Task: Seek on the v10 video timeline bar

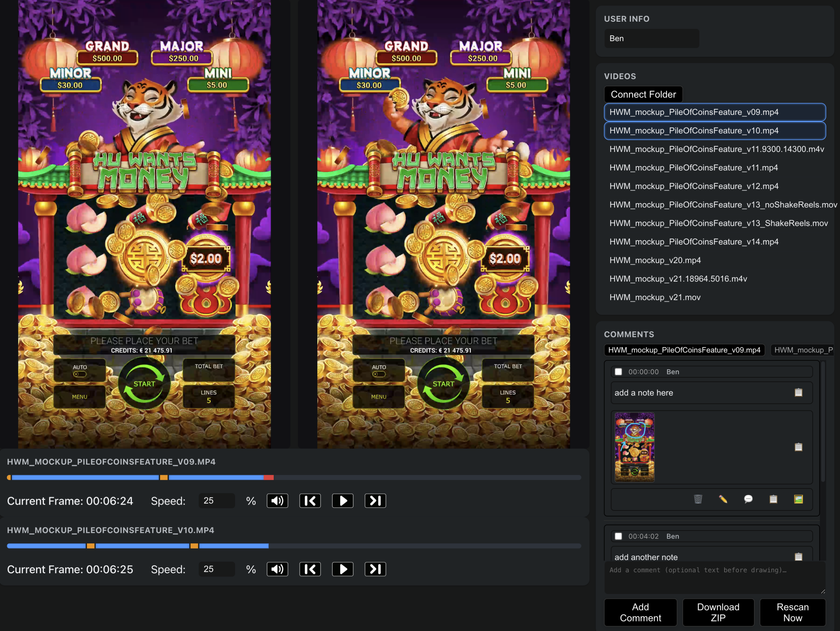Action: (294, 546)
